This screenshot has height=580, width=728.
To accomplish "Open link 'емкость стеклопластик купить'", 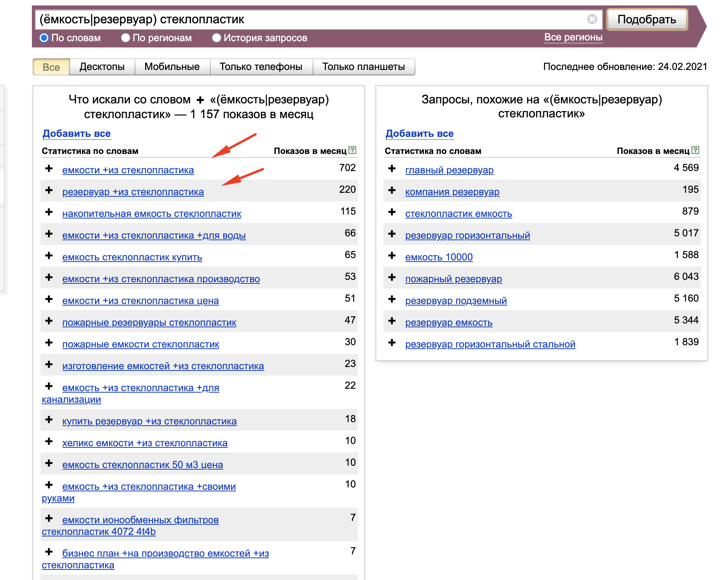I will 132,257.
